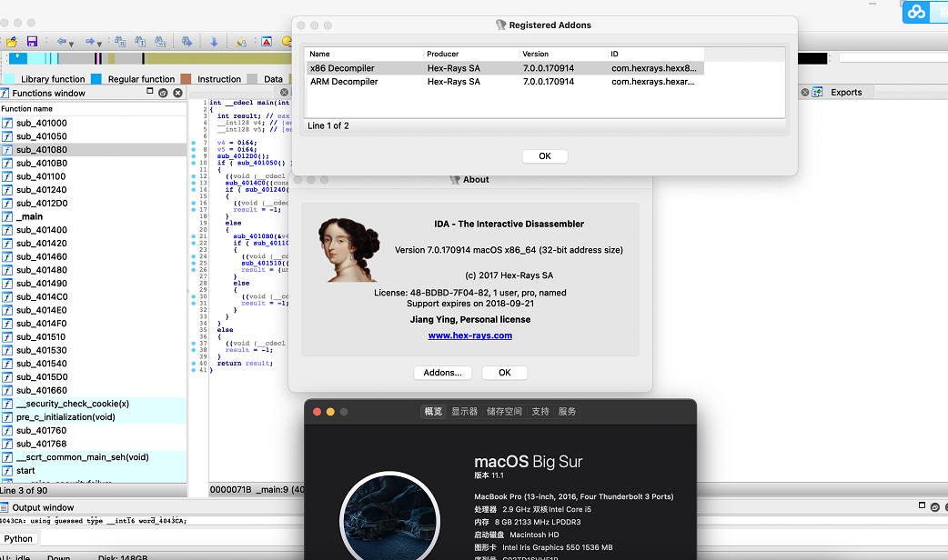This screenshot has width=948, height=560.
Task: Click the red letter A toolbar icon
Action: (267, 42)
